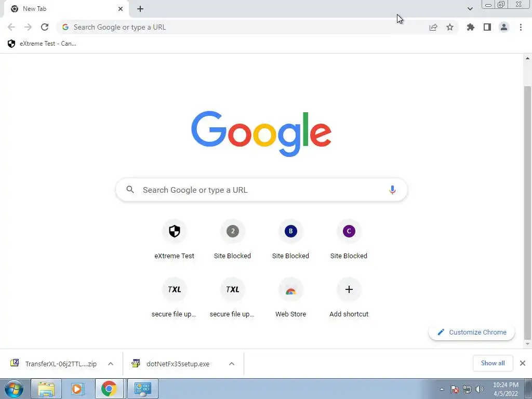The width and height of the screenshot is (532, 399).
Task: Click Show all downloads
Action: [x=493, y=363]
